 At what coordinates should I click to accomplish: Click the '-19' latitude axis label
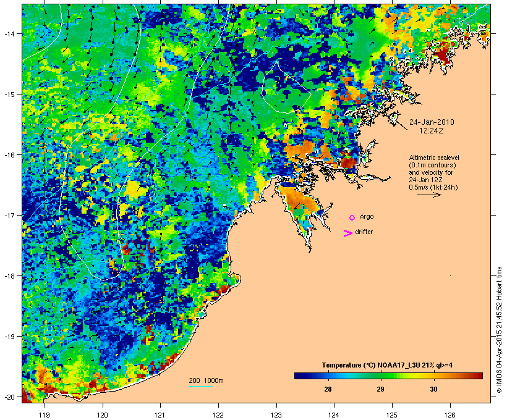[9, 337]
